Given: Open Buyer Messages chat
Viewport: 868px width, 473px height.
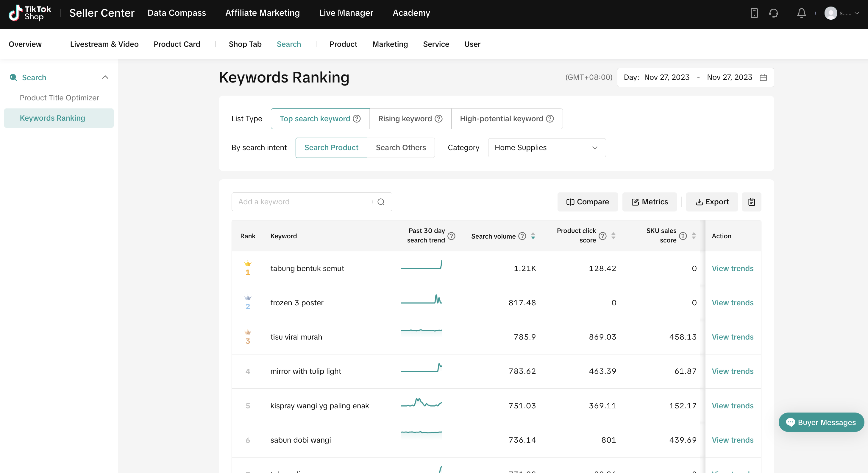Looking at the screenshot, I should 821,422.
